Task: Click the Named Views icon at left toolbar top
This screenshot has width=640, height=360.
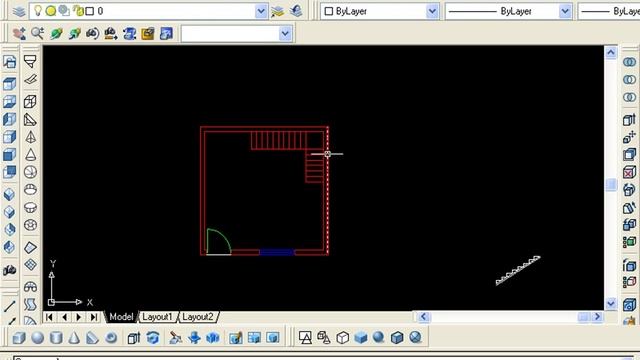Action: point(10,62)
